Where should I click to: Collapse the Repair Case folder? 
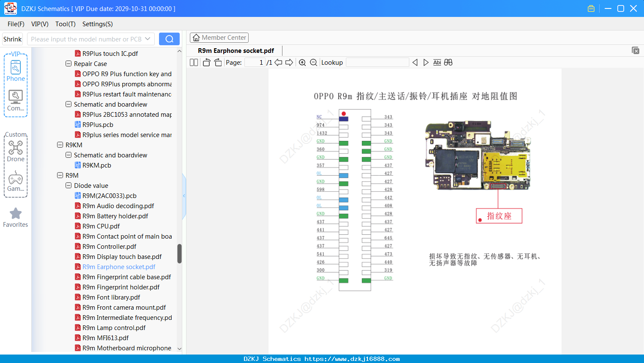[x=69, y=64]
